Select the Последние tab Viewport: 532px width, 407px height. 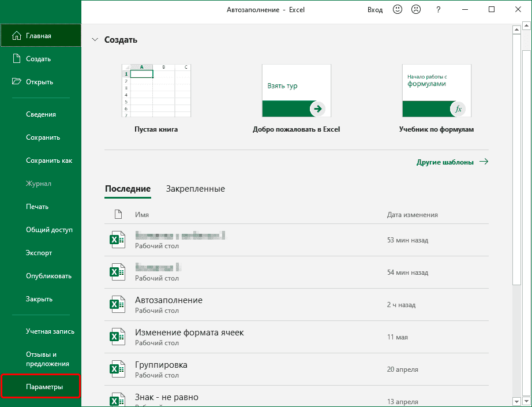click(128, 188)
